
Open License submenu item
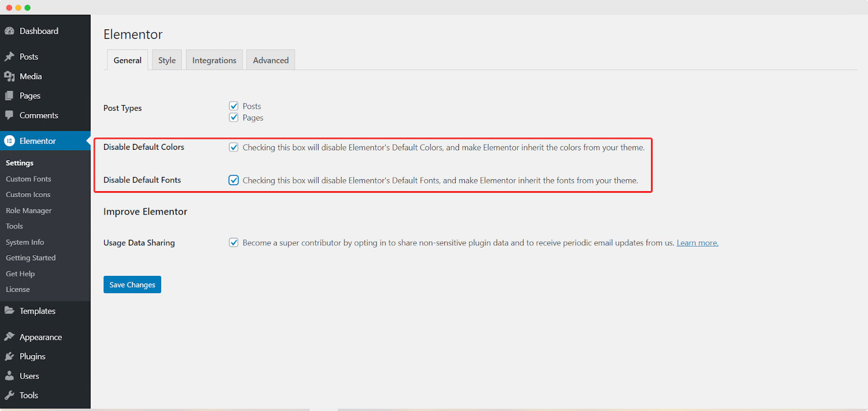pos(18,289)
